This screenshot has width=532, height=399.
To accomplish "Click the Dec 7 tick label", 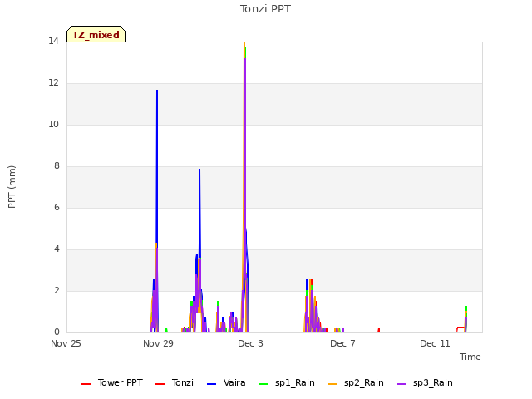I will [x=342, y=343].
